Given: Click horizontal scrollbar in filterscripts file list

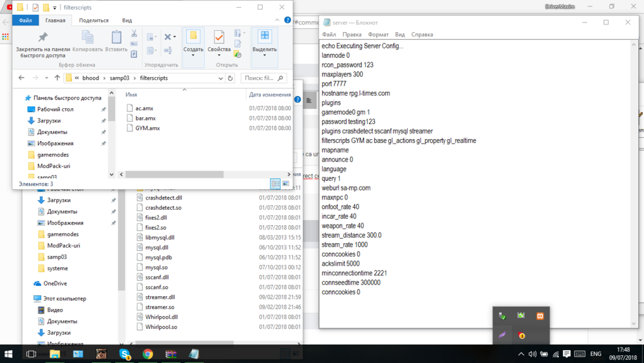Looking at the screenshot, I should click(x=175, y=174).
